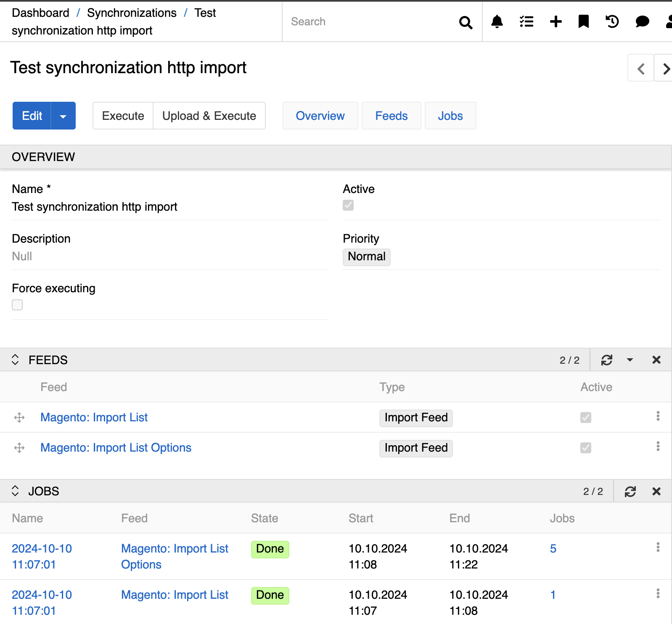Image resolution: width=672 pixels, height=624 pixels.
Task: Refresh the Feeds panel
Action: (x=607, y=360)
